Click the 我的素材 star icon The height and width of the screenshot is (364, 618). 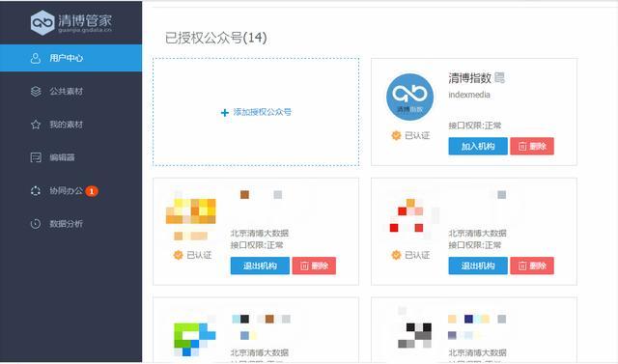pyautogui.click(x=36, y=125)
